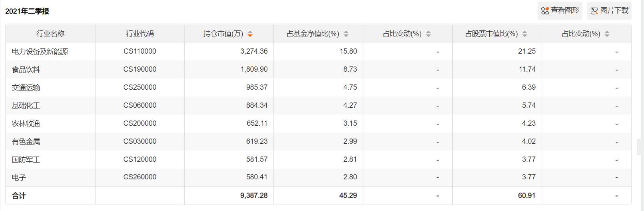Sort by 持仓市值(万) using its sort arrows
The image size is (644, 211).
tap(250, 34)
